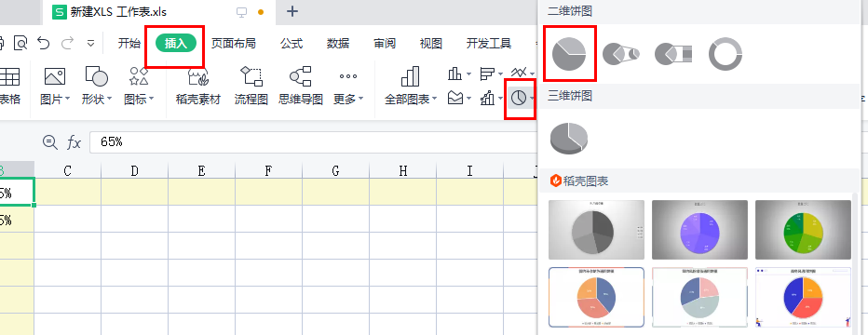Choose the gray pie Docer template
The image size is (868, 335).
[x=596, y=230]
